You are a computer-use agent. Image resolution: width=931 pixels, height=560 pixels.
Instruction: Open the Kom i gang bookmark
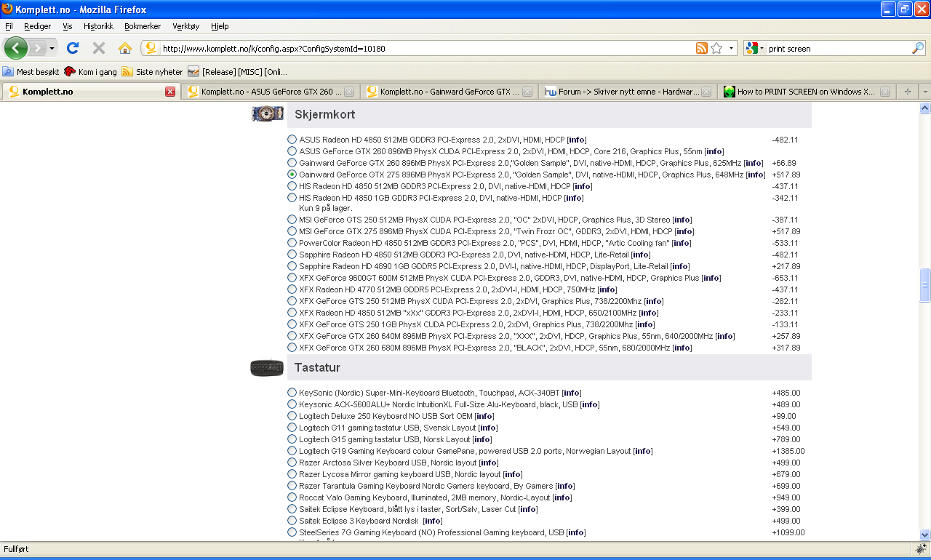point(90,71)
